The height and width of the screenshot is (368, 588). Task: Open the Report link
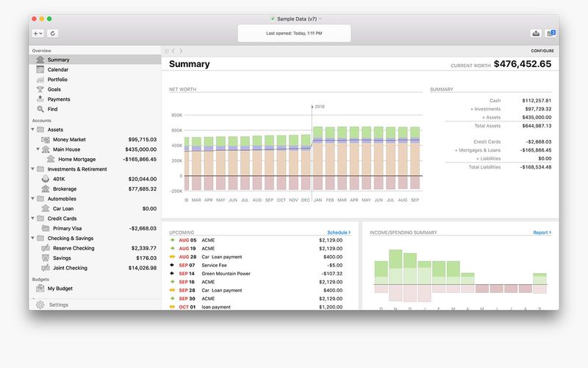[542, 233]
